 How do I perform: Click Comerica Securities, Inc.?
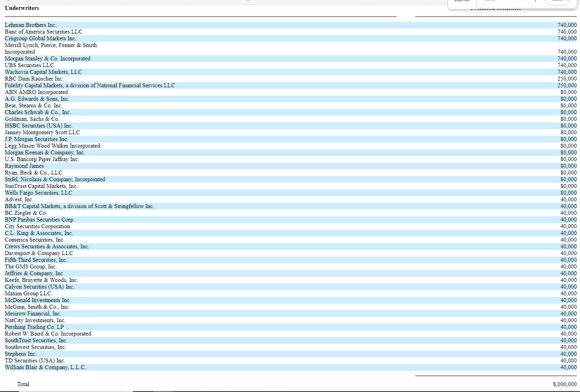(x=34, y=240)
